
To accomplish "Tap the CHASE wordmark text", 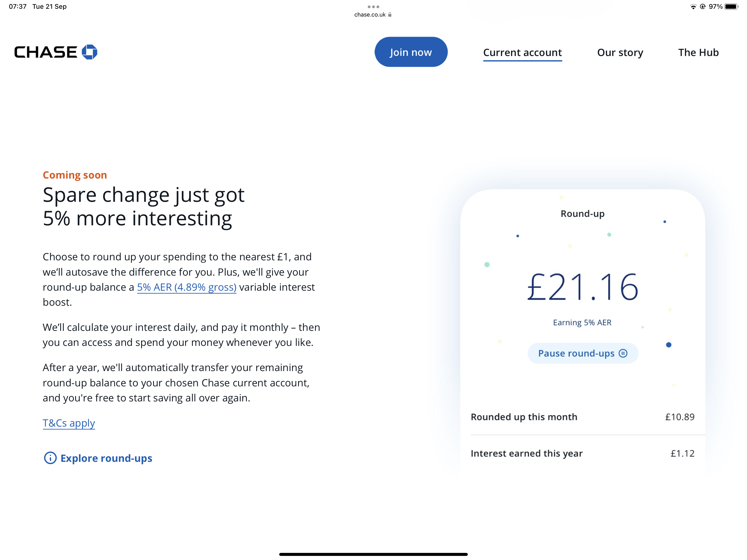I will 46,52.
